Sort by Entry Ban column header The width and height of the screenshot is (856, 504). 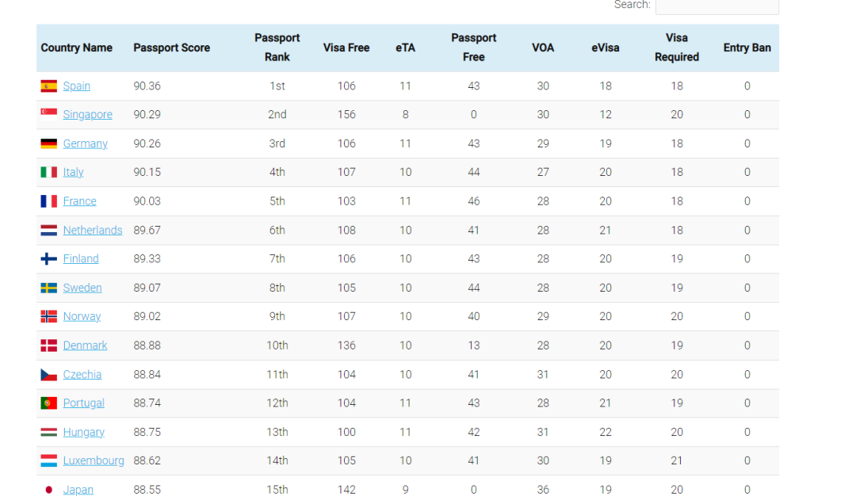tap(747, 48)
